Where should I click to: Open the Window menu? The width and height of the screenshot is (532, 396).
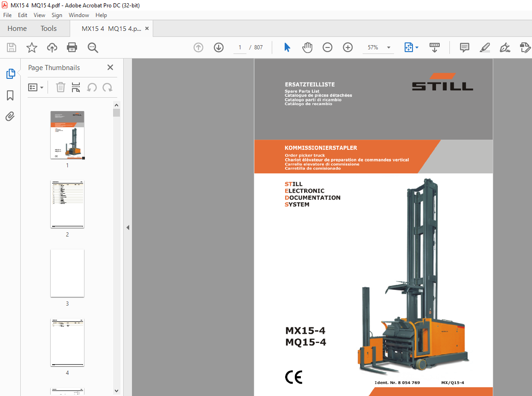click(79, 15)
